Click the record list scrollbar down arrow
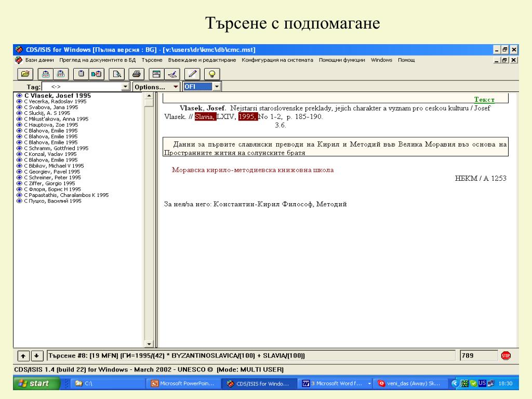This screenshot has height=399, width=532. tap(149, 344)
